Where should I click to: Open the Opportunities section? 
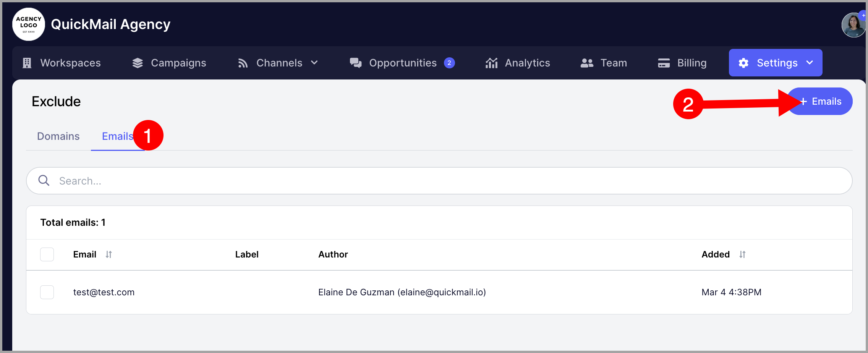[402, 63]
